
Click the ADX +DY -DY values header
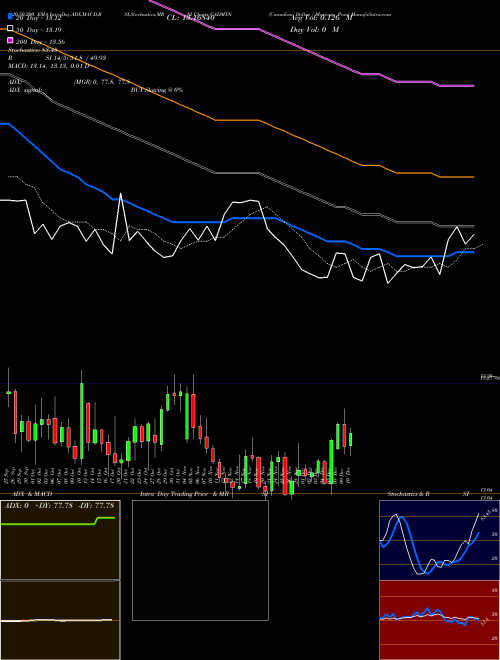pyautogui.click(x=59, y=505)
